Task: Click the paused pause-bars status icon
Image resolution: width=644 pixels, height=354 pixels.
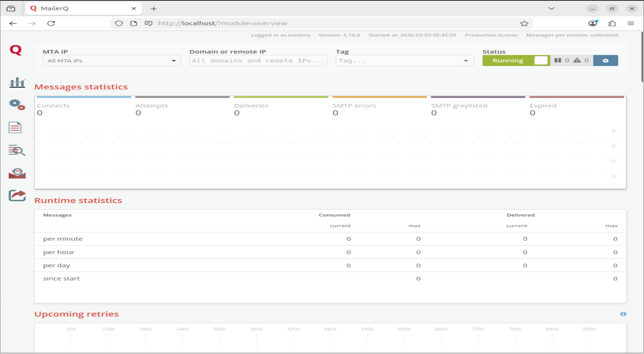Action: tap(558, 60)
